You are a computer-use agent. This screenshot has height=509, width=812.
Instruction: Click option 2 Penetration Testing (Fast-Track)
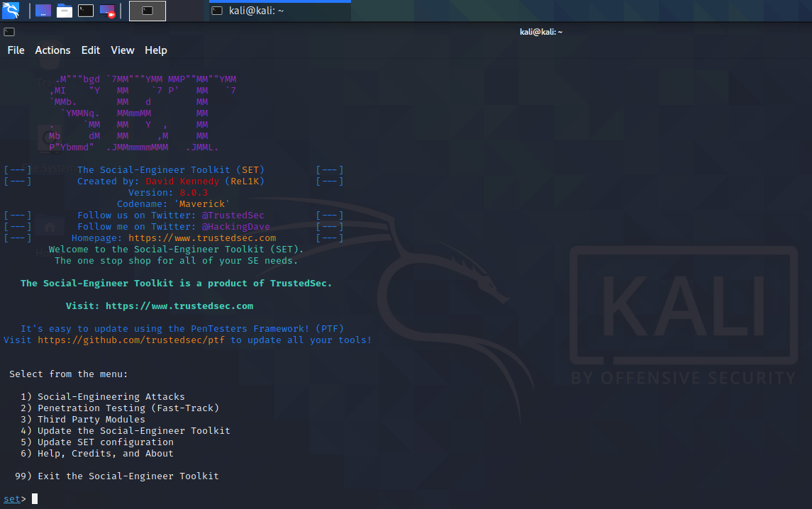120,408
